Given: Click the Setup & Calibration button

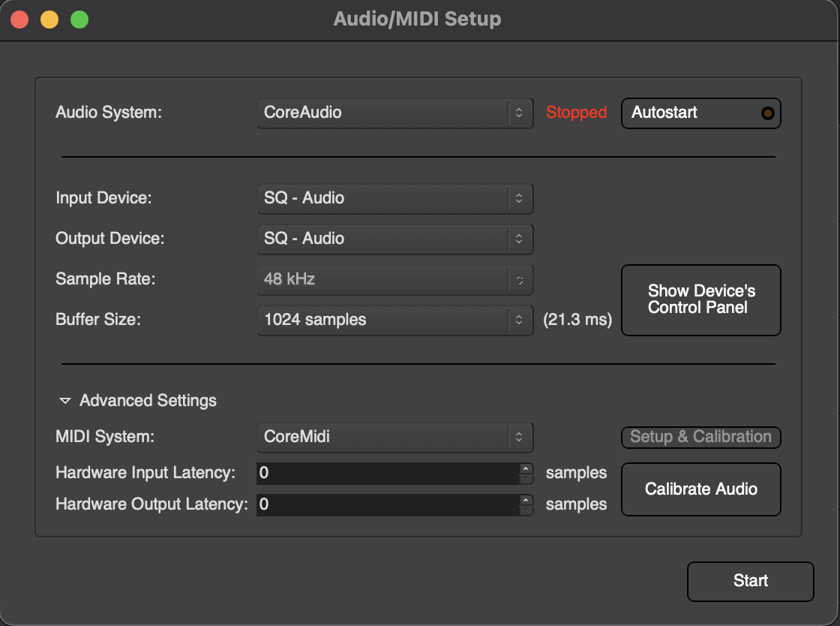Looking at the screenshot, I should point(700,437).
